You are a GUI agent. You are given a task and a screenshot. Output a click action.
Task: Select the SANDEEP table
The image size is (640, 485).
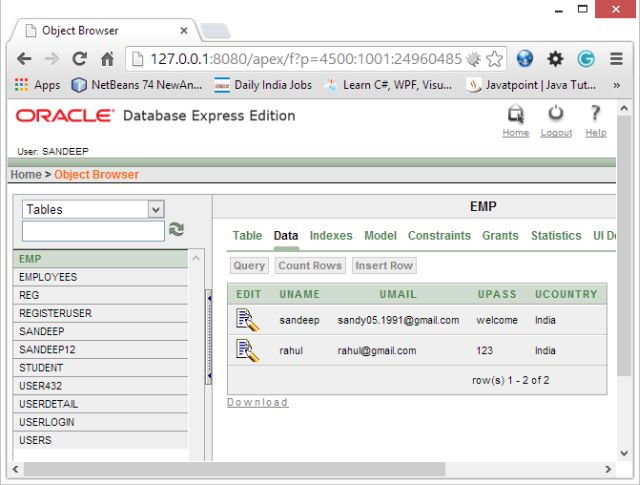[x=101, y=331]
